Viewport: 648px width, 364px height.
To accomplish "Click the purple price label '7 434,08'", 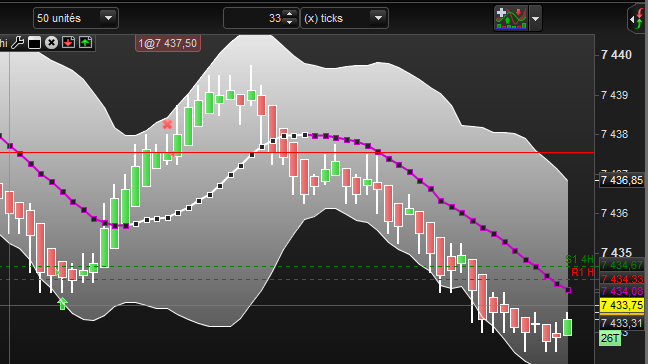I will (x=622, y=291).
